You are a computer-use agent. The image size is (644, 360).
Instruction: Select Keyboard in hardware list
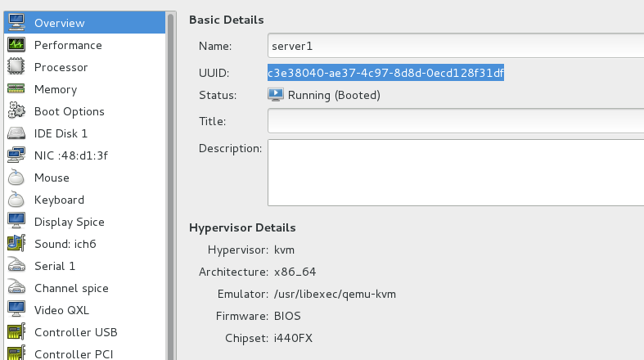[x=84, y=200]
